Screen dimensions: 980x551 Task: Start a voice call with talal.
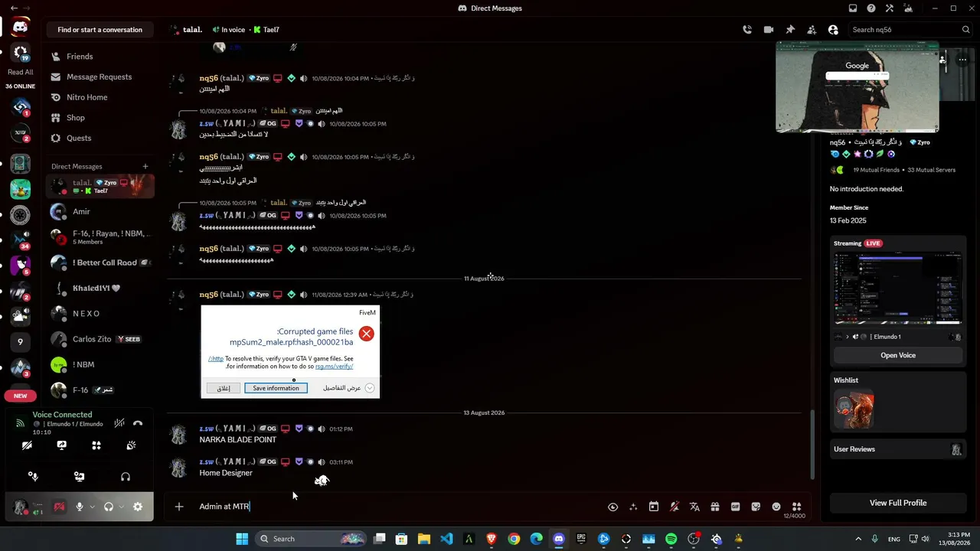click(747, 30)
